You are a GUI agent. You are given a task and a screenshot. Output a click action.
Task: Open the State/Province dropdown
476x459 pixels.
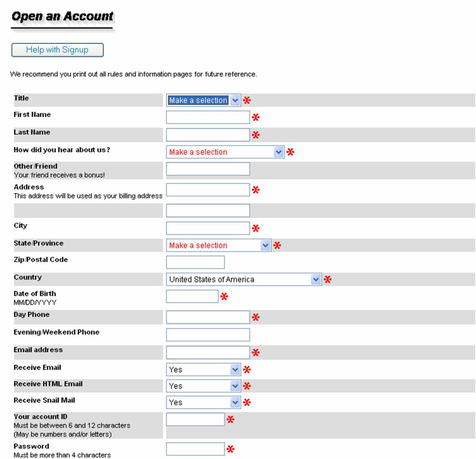coord(218,245)
